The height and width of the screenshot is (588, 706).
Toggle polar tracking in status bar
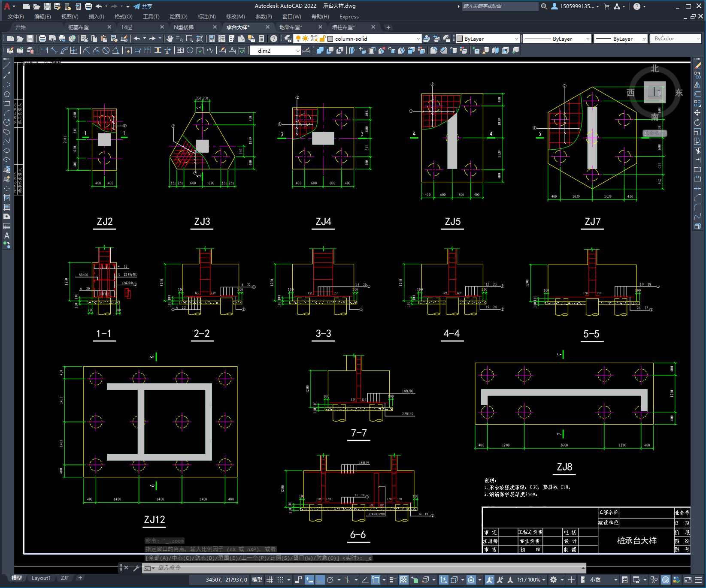coord(330,580)
